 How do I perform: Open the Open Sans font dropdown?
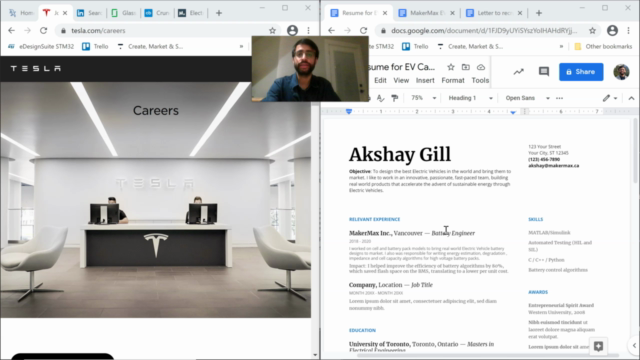pyautogui.click(x=527, y=98)
